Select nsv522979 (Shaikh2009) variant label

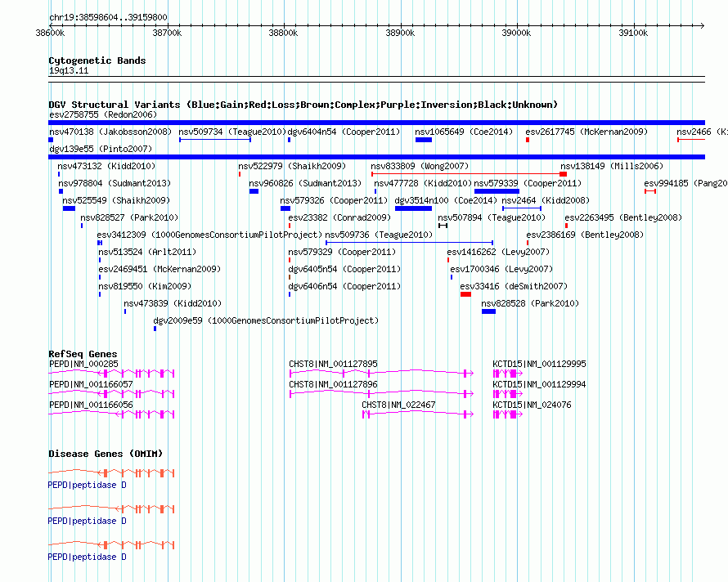click(x=292, y=166)
